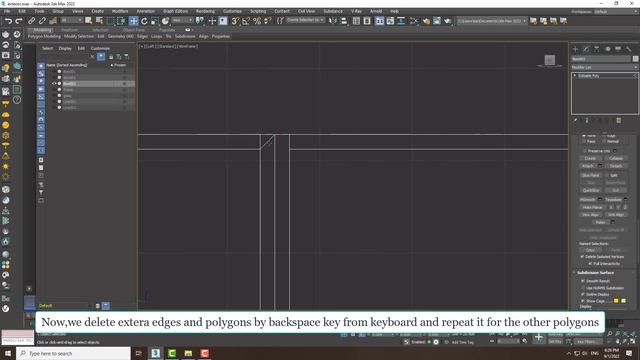Viewport: 640px width, 360px height.
Task: Open the Create Selection Set dropdown
Action: (305, 20)
